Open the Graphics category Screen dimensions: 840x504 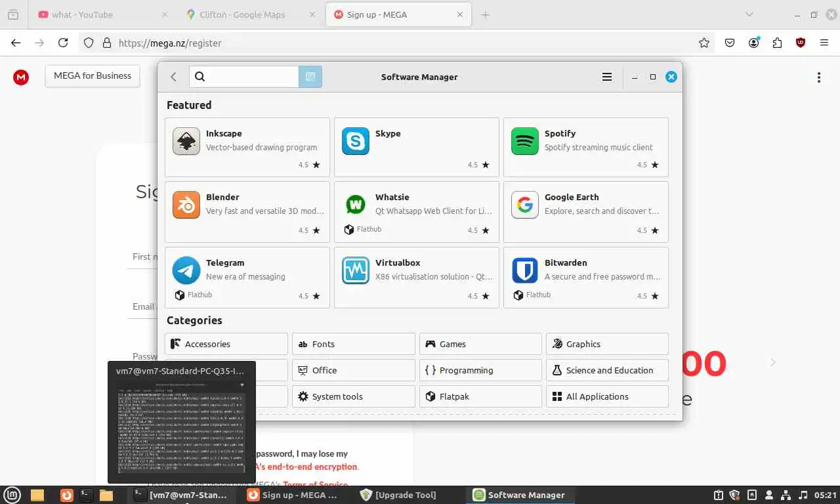(607, 344)
